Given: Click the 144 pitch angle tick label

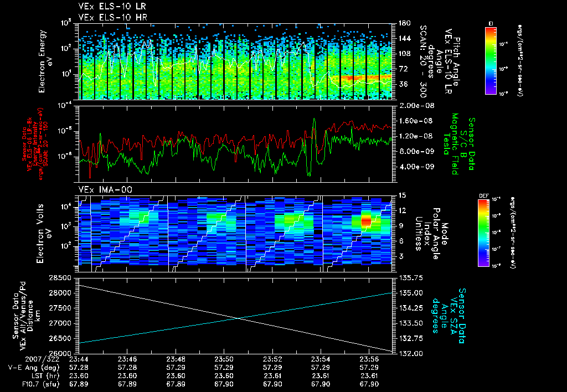Looking at the screenshot, I should click(x=404, y=38).
